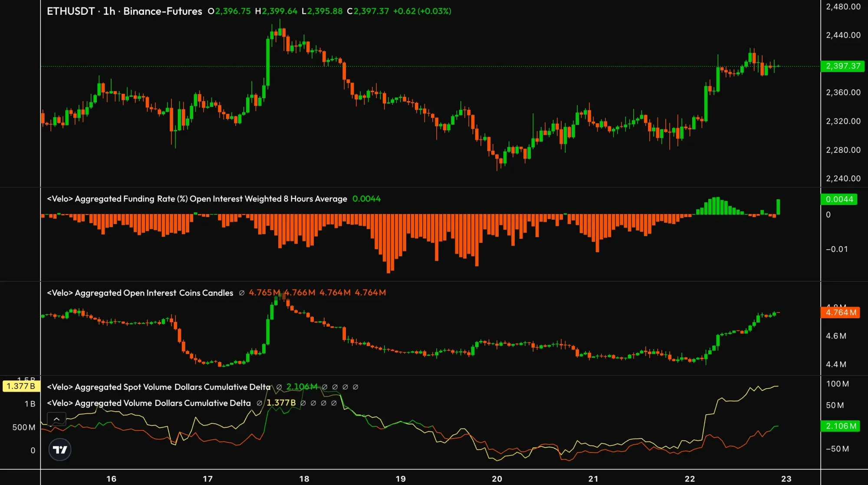Click orange 4.764M open interest label
The image size is (868, 485).
840,313
